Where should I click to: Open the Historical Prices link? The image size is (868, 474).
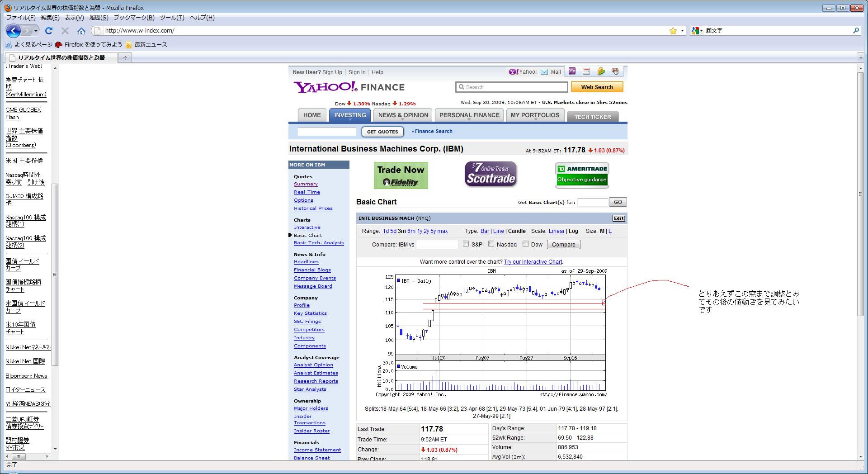point(313,209)
